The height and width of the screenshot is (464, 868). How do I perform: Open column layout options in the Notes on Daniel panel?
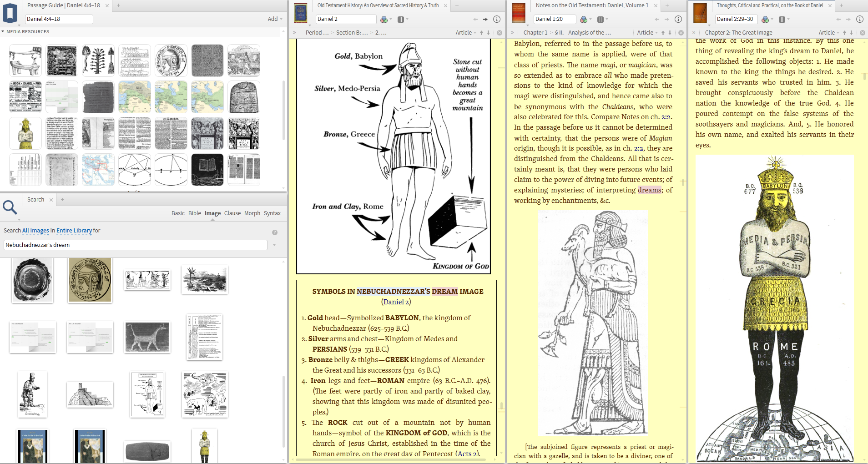tap(602, 19)
